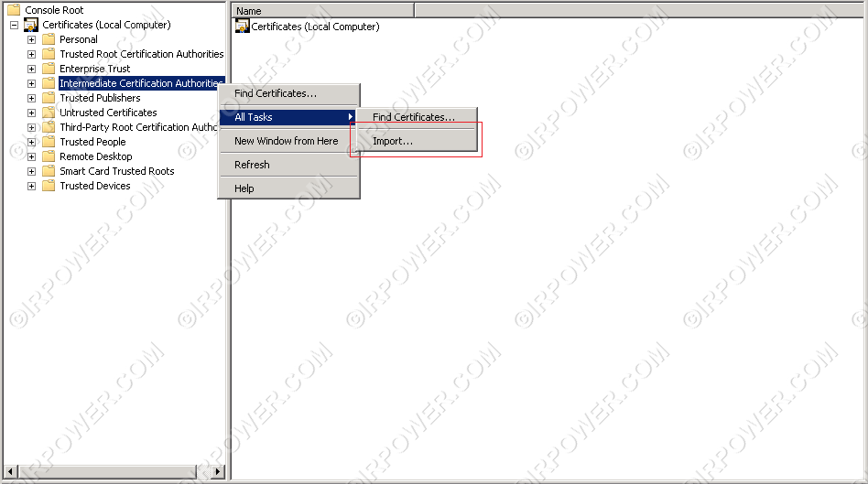Screen dimensions: 868x484
Task: Choose Import from the All Tasks submenu
Action: click(x=393, y=141)
